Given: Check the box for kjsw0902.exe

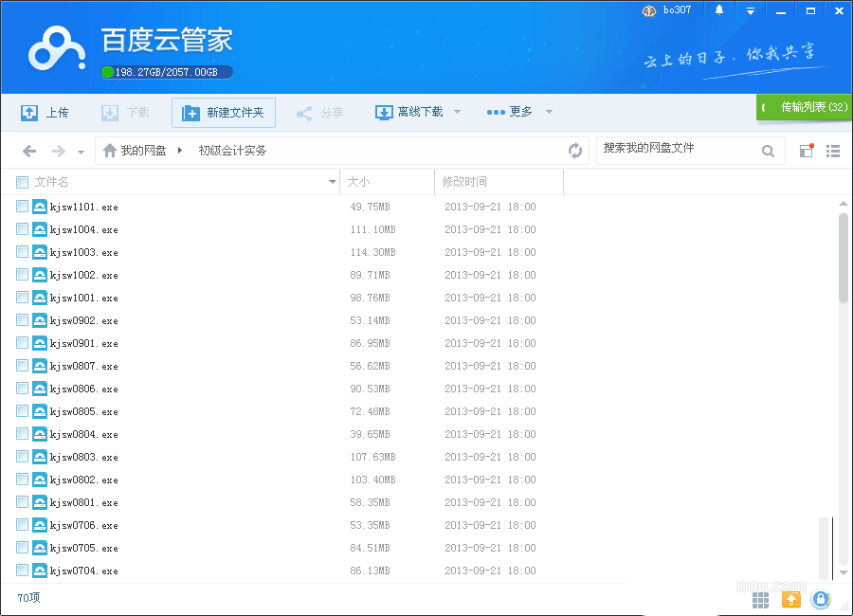Looking at the screenshot, I should pyautogui.click(x=22, y=320).
